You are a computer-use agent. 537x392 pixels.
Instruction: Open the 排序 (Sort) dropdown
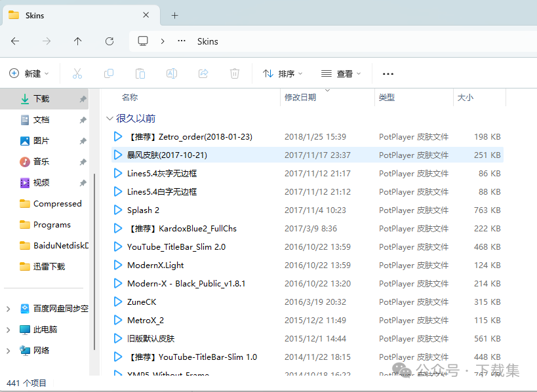coord(283,73)
